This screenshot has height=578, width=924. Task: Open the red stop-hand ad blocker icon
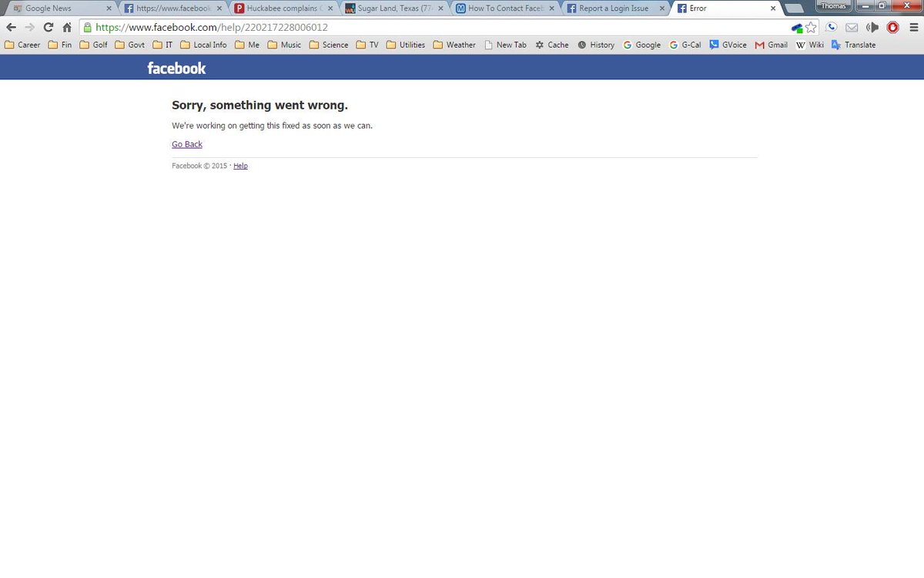[893, 27]
